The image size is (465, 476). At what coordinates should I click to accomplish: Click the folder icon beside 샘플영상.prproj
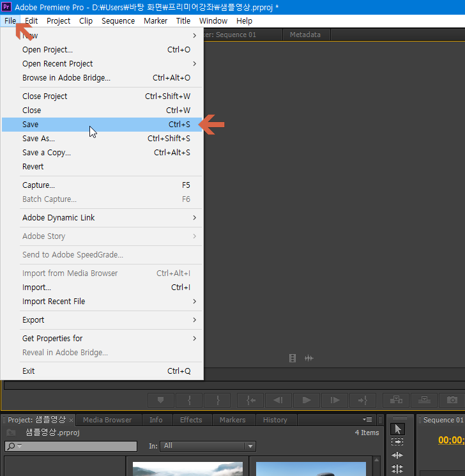click(11, 433)
